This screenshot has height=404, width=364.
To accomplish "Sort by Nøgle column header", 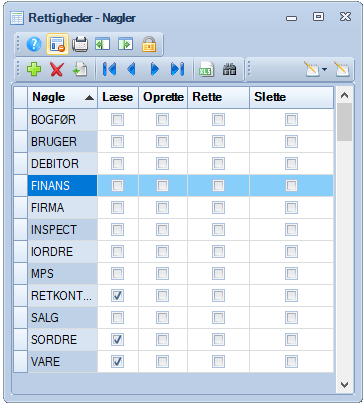I will [x=62, y=97].
